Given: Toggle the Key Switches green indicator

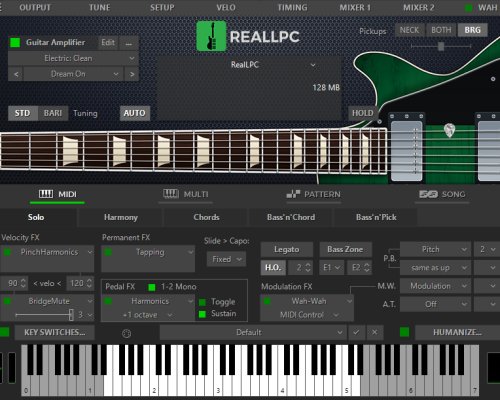Looking at the screenshot, I should [x=5, y=332].
